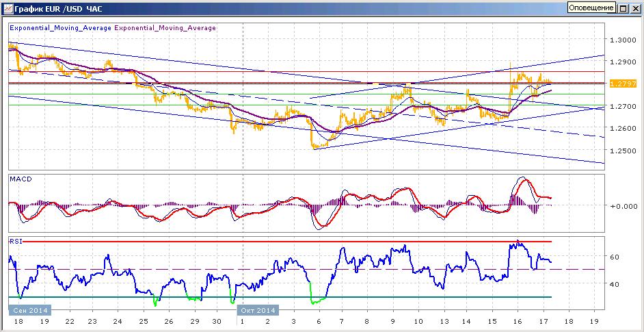This screenshot has height=332, width=644.
Task: Click date 6 on the time axis
Action: [319, 321]
